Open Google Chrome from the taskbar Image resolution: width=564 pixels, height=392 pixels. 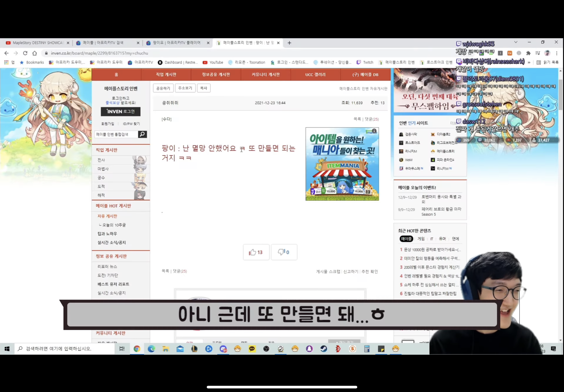coord(137,349)
